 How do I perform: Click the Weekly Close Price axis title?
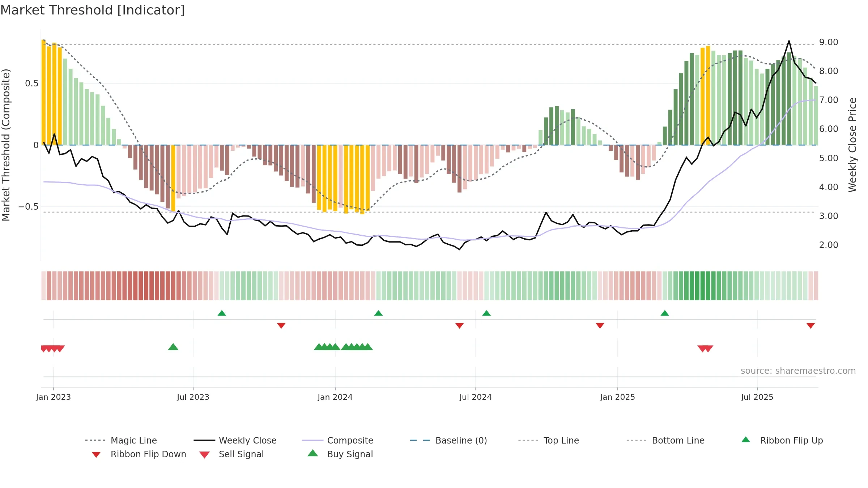[x=852, y=145]
